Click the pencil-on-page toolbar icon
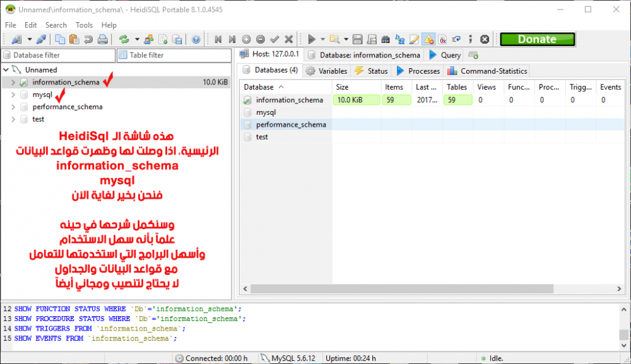Screen dimensions: 631x364 (414, 39)
